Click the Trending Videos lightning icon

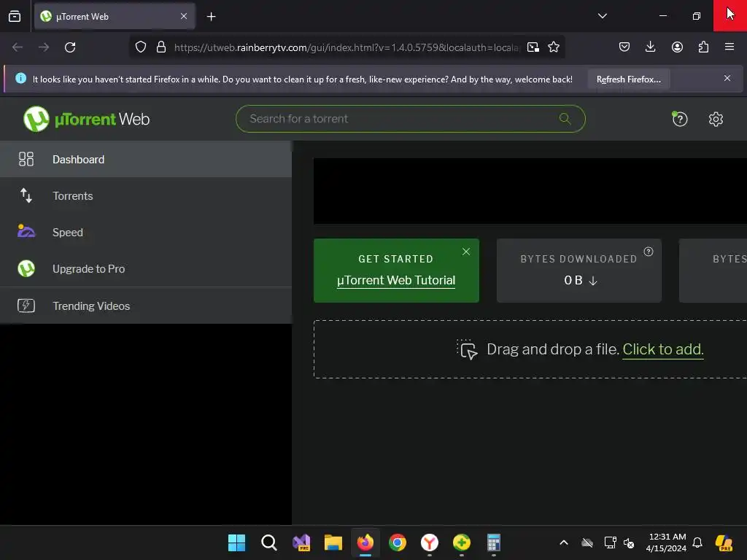tap(26, 306)
